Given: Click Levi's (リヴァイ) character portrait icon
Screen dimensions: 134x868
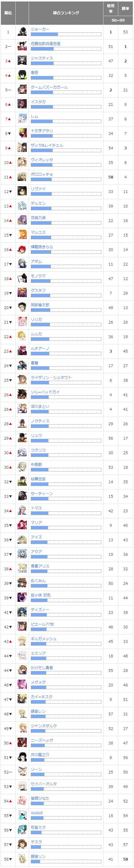Looking at the screenshot, I should [22, 192].
